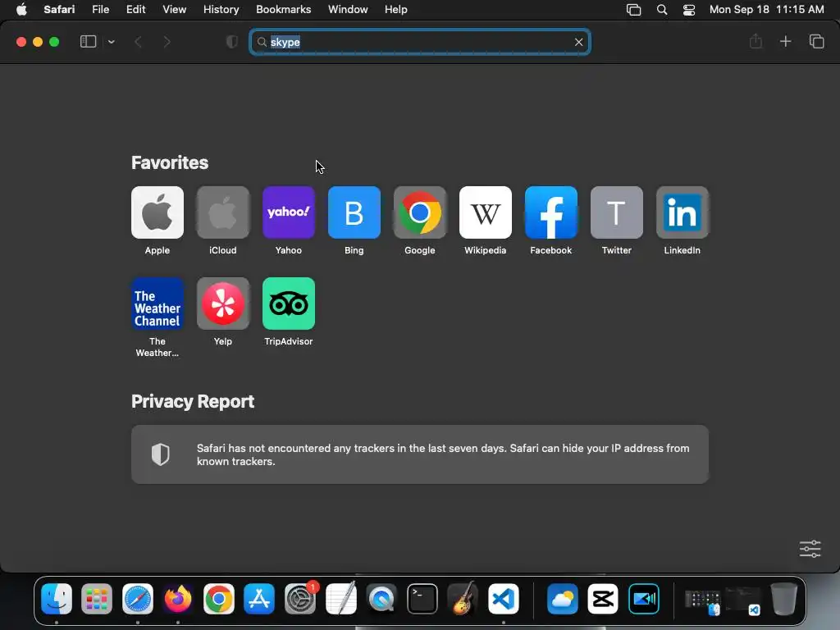The height and width of the screenshot is (630, 840).
Task: Open the Yahoo favorite
Action: pyautogui.click(x=288, y=212)
